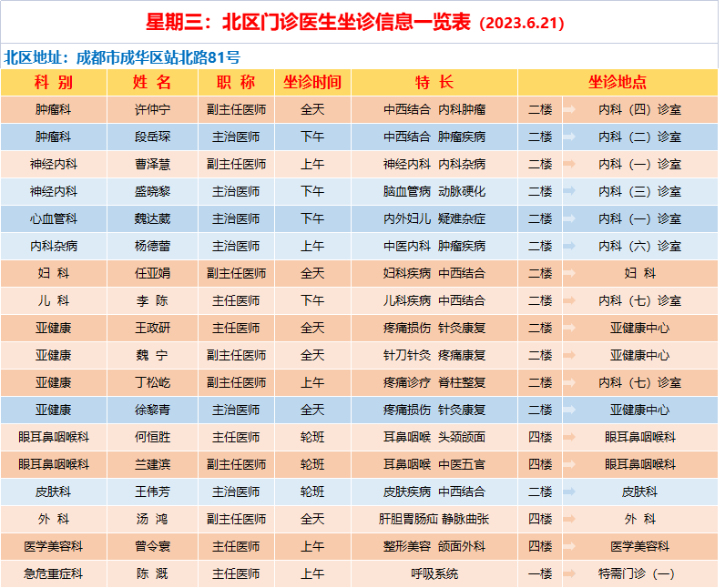Select doctor name 兰建滨
This screenshot has width=725, height=588.
pyautogui.click(x=153, y=464)
